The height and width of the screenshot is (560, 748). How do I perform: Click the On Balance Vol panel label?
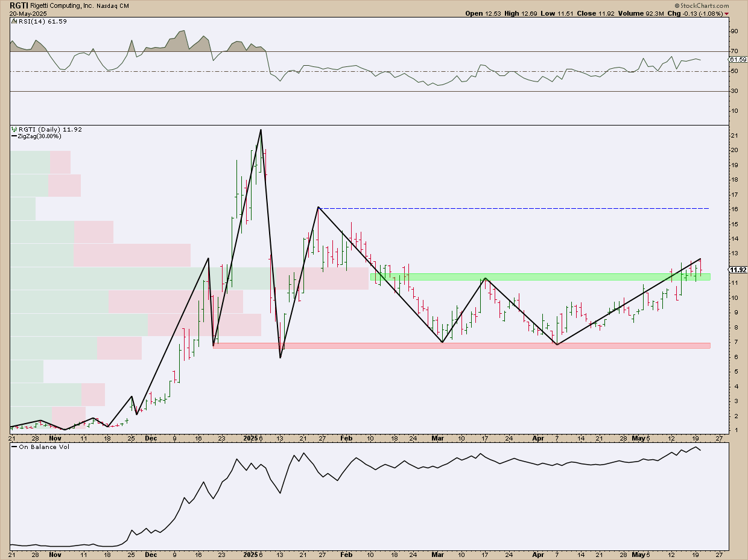click(45, 447)
